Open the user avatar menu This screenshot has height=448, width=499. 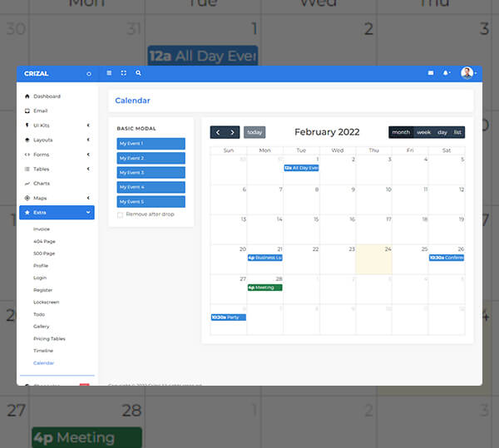467,73
